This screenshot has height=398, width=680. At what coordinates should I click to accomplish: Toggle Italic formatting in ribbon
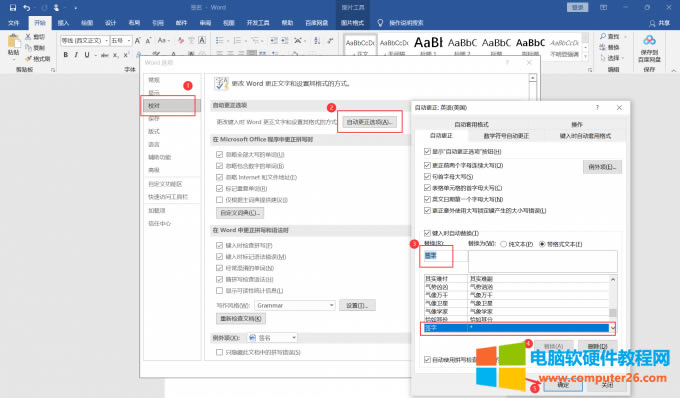tap(76, 55)
